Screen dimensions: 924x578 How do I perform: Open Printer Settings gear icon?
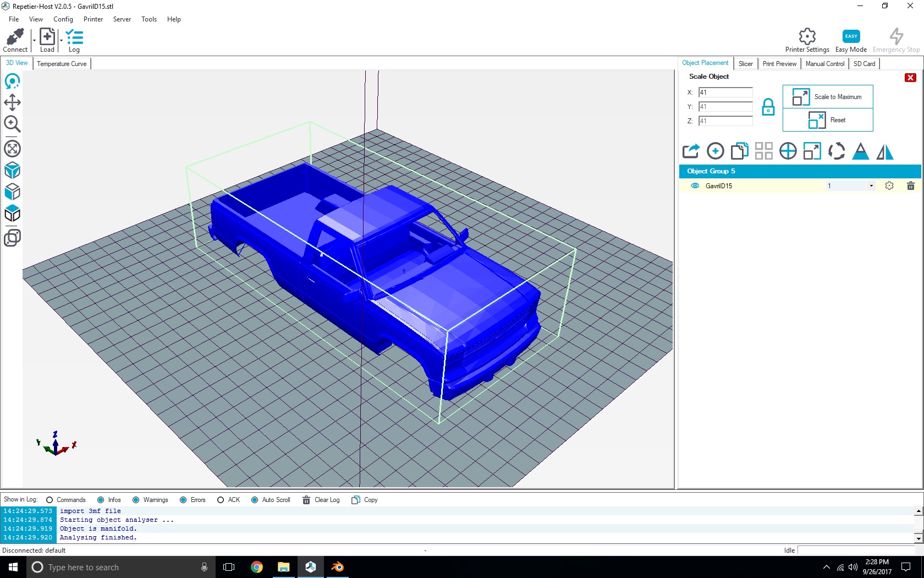[x=807, y=36]
